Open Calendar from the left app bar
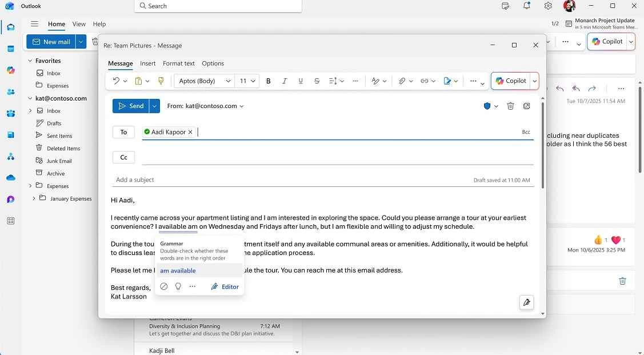644x355 pixels. point(11,49)
